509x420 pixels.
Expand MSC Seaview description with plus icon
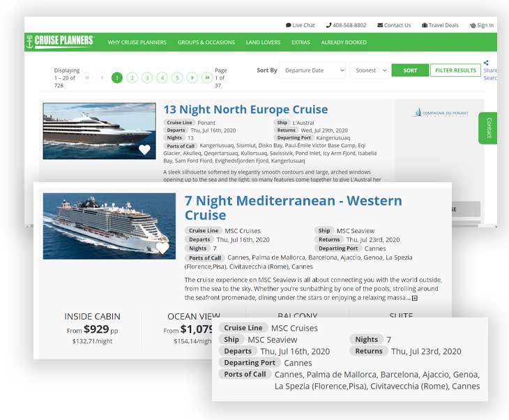(x=415, y=298)
